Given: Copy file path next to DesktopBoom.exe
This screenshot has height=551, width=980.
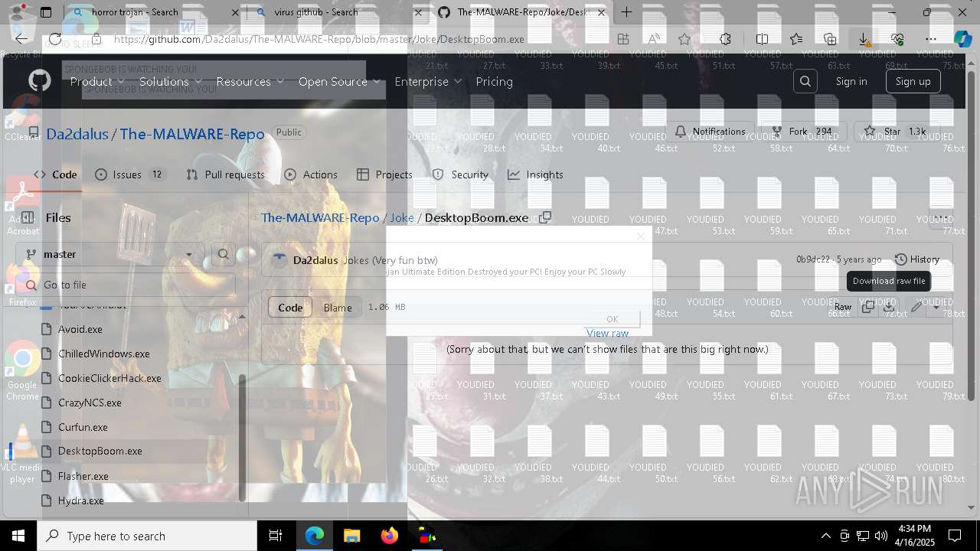Looking at the screenshot, I should (x=545, y=217).
